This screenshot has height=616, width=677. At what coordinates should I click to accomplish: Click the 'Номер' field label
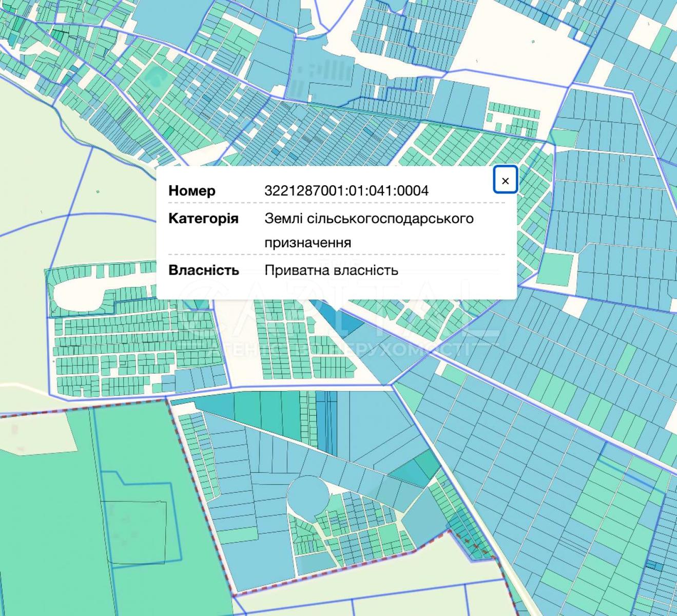(x=192, y=191)
